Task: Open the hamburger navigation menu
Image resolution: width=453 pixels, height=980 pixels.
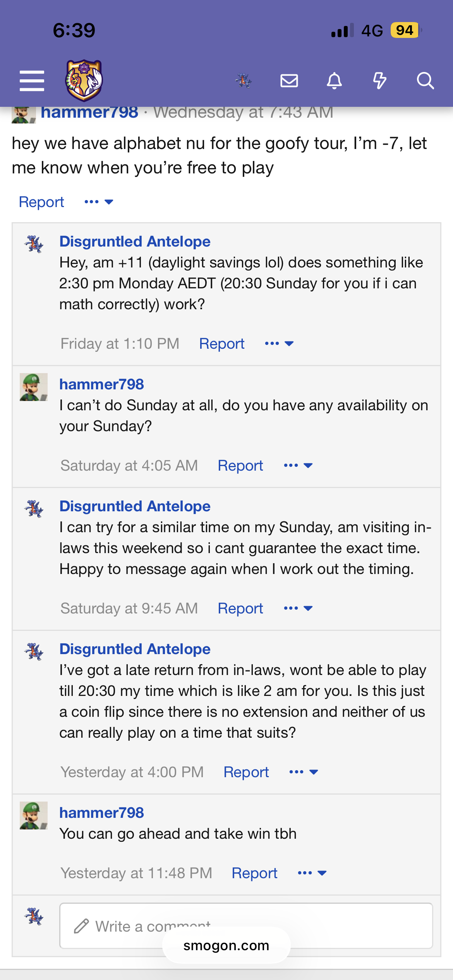Action: (32, 81)
